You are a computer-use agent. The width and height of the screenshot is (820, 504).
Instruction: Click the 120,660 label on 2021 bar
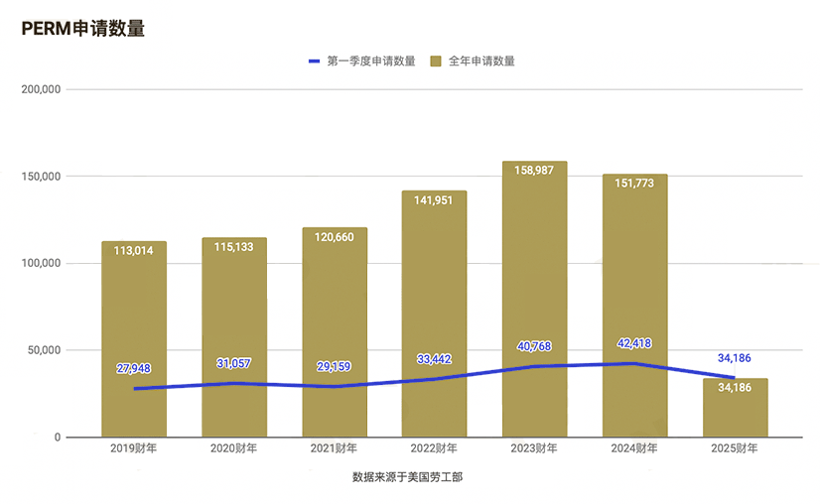click(x=334, y=238)
